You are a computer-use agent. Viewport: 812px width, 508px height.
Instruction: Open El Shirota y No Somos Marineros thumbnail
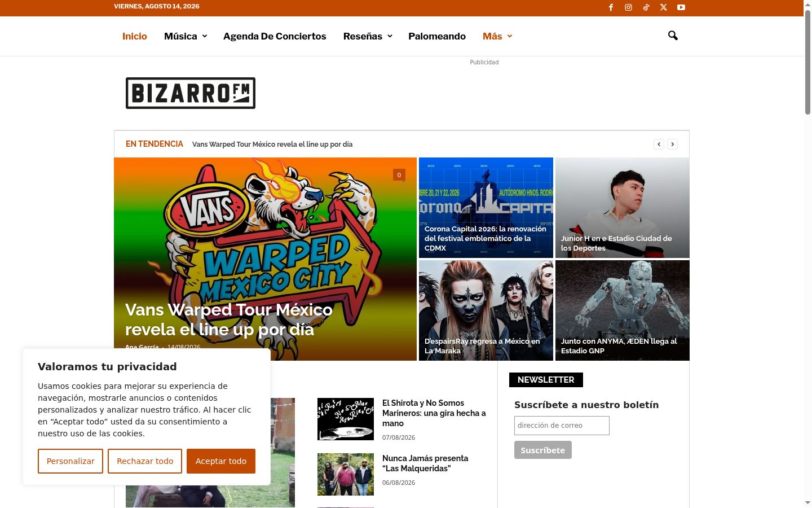click(346, 419)
